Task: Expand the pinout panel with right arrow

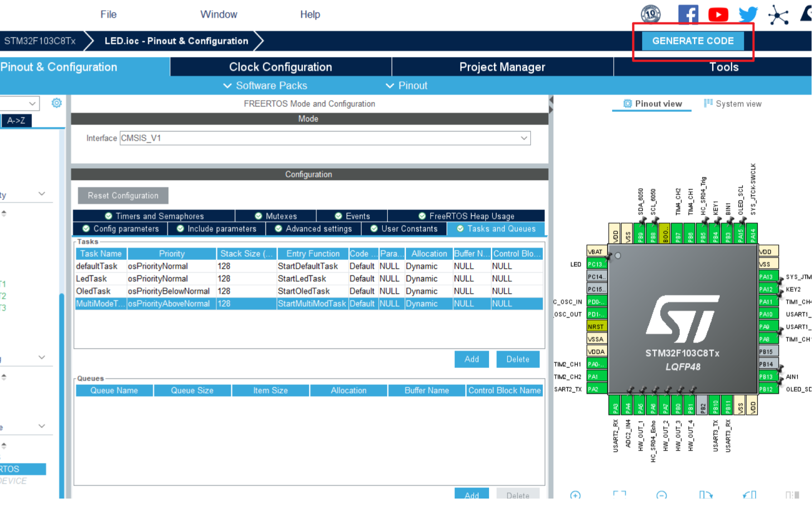Action: 551,109
